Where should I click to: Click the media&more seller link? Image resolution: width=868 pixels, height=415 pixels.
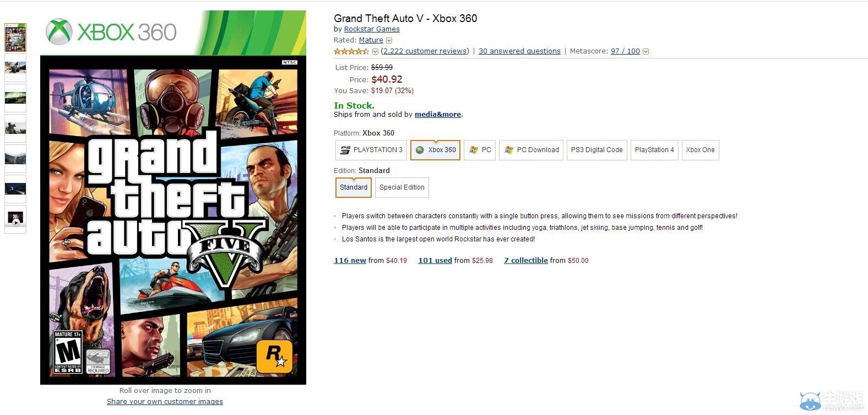tap(438, 115)
